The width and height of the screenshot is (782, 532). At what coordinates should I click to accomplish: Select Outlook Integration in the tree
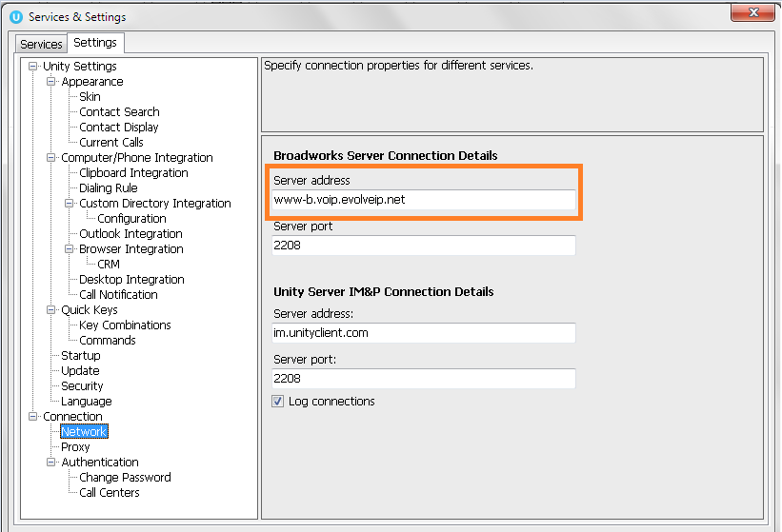pyautogui.click(x=130, y=234)
